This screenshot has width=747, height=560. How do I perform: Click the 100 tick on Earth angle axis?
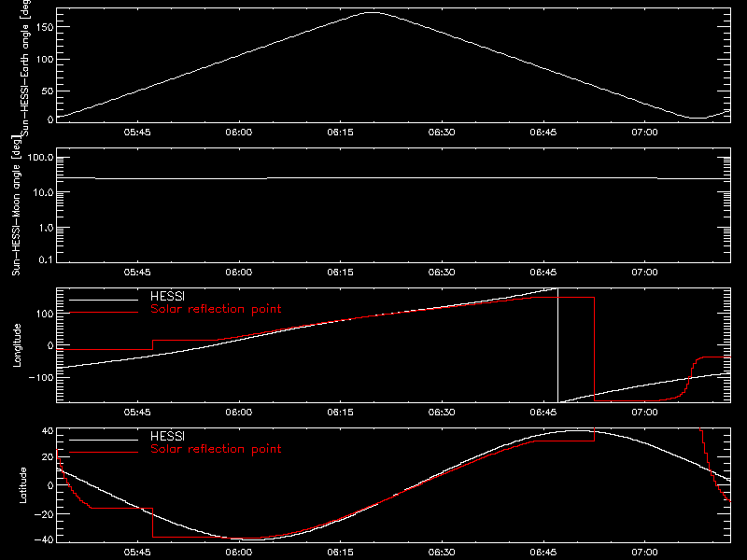pyautogui.click(x=45, y=60)
